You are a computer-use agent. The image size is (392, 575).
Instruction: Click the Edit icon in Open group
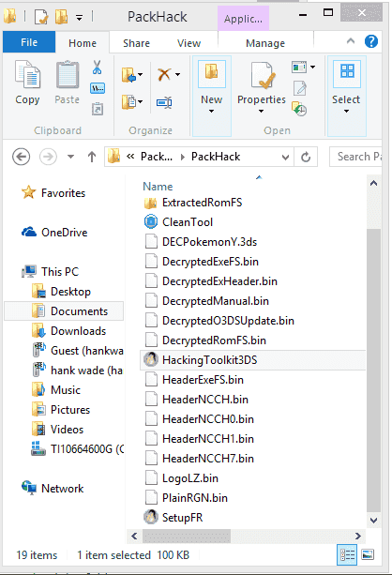click(300, 88)
